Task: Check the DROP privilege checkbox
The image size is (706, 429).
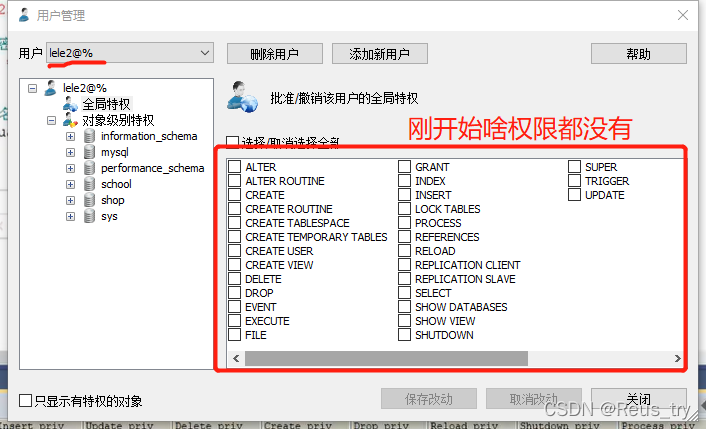Action: tap(235, 293)
